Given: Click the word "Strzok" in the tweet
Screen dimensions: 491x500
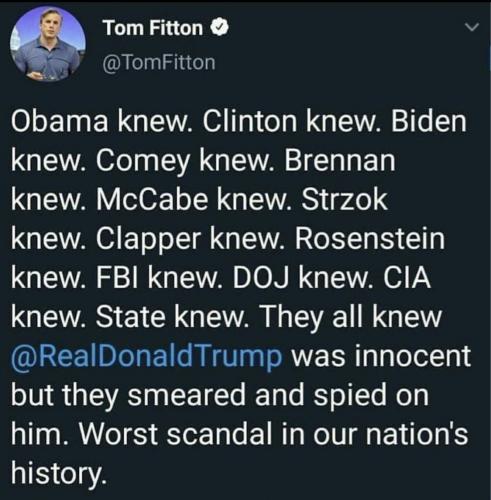Looking at the screenshot, I should click(344, 199).
